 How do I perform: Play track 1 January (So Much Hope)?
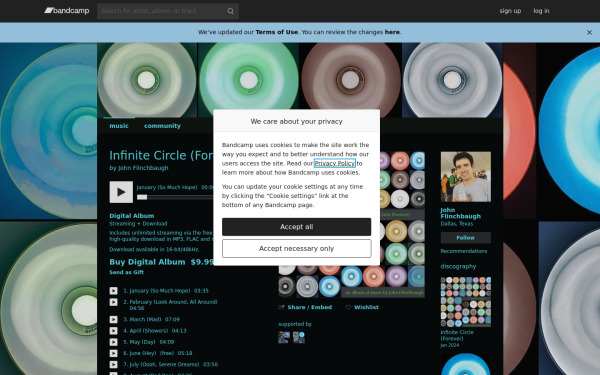(x=114, y=291)
